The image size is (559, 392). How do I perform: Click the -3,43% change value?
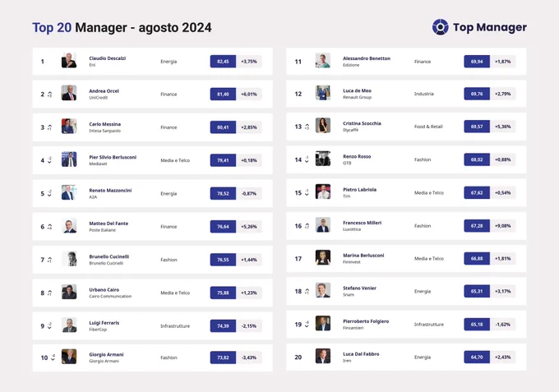coord(249,357)
